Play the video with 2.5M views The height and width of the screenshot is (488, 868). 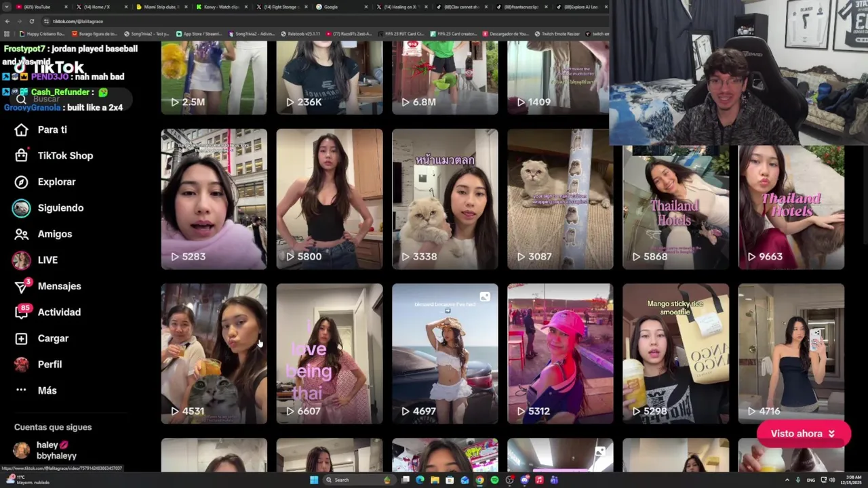(214, 78)
